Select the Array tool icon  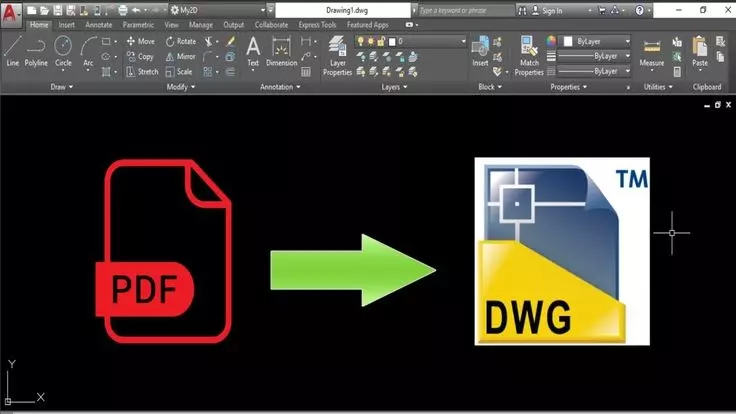pos(208,72)
